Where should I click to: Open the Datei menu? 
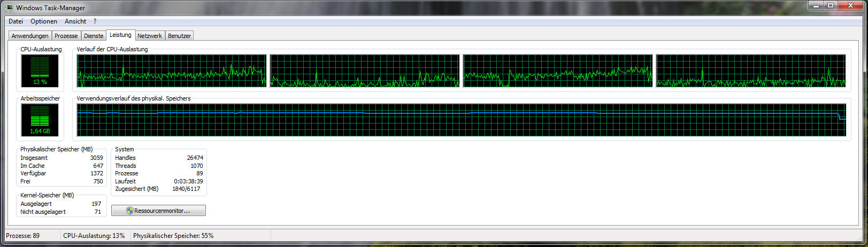coord(16,21)
